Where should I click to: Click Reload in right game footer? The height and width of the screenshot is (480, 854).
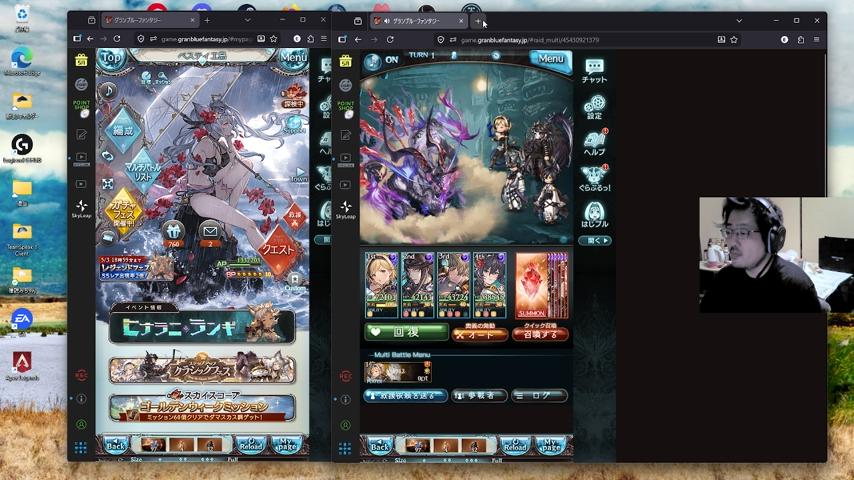point(515,446)
